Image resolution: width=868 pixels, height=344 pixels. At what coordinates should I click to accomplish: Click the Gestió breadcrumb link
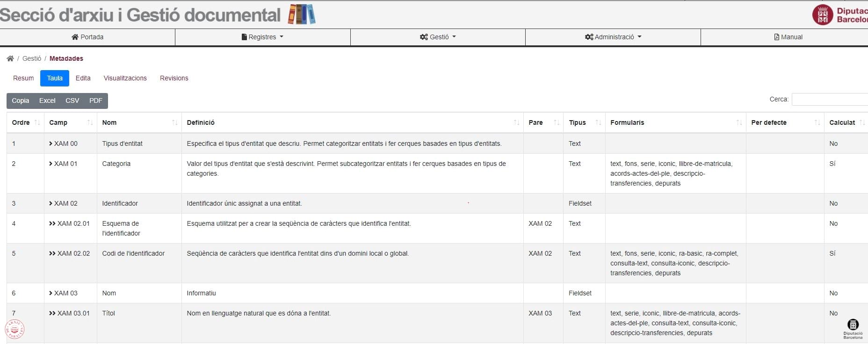click(x=32, y=58)
